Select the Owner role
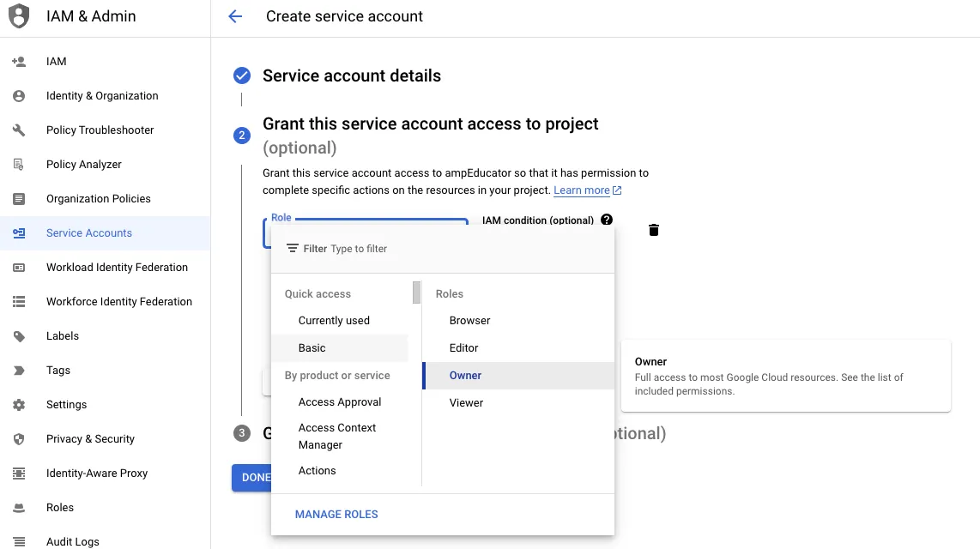 point(519,376)
